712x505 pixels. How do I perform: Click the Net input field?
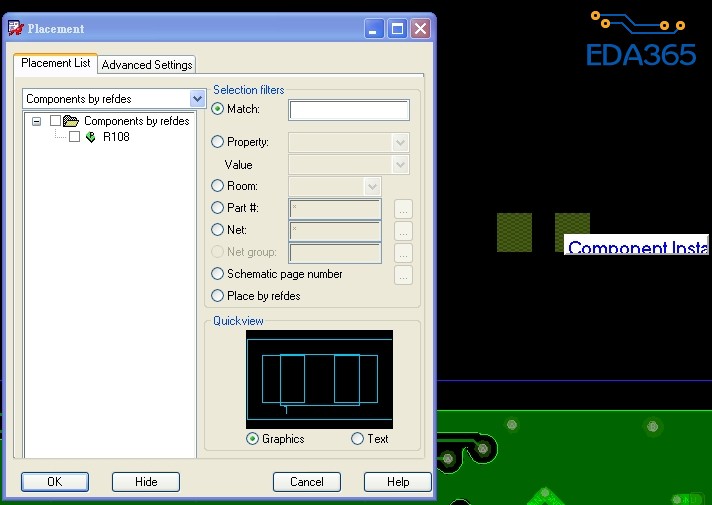click(x=335, y=231)
